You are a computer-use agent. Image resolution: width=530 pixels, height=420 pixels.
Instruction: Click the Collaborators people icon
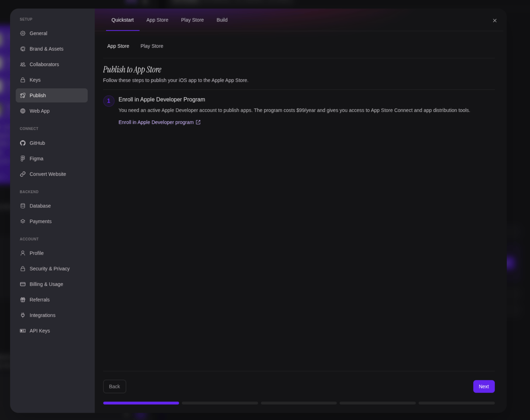[x=23, y=64]
